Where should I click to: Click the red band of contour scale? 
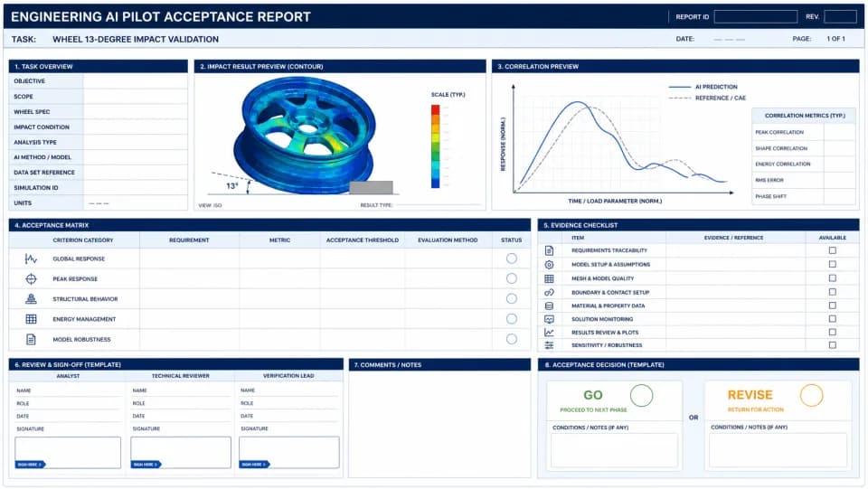coord(435,109)
